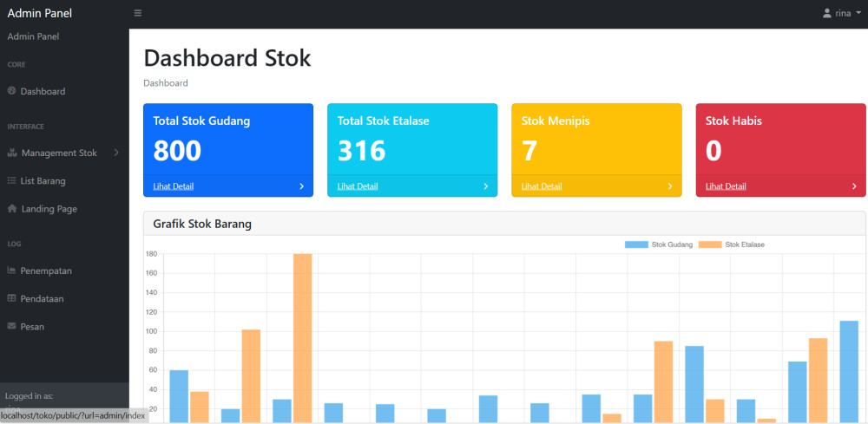Open Lihat Detail on Stok Habis card
This screenshot has height=424, width=868.
click(726, 186)
